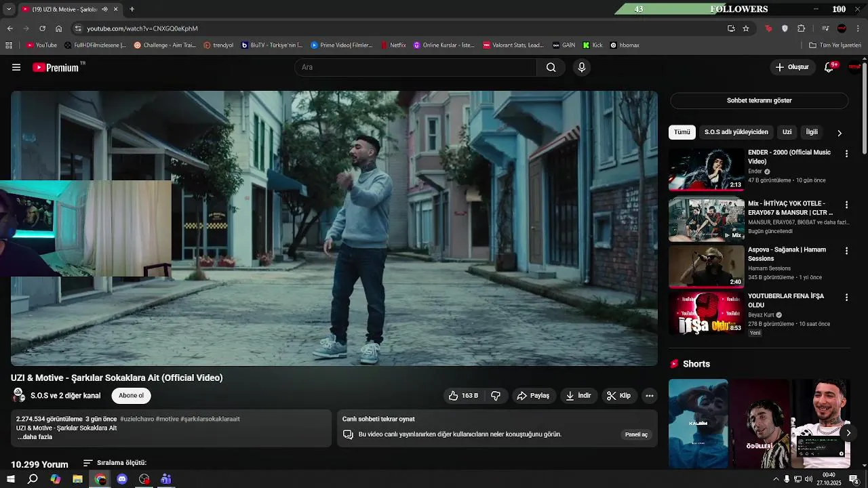Click the Oluştur create button
868x488 pixels.
coord(792,67)
